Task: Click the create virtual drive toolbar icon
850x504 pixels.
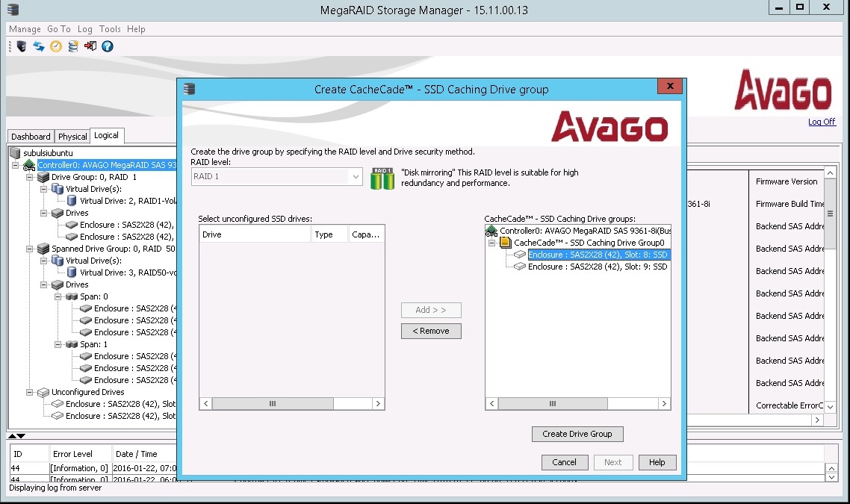Action: click(x=72, y=46)
